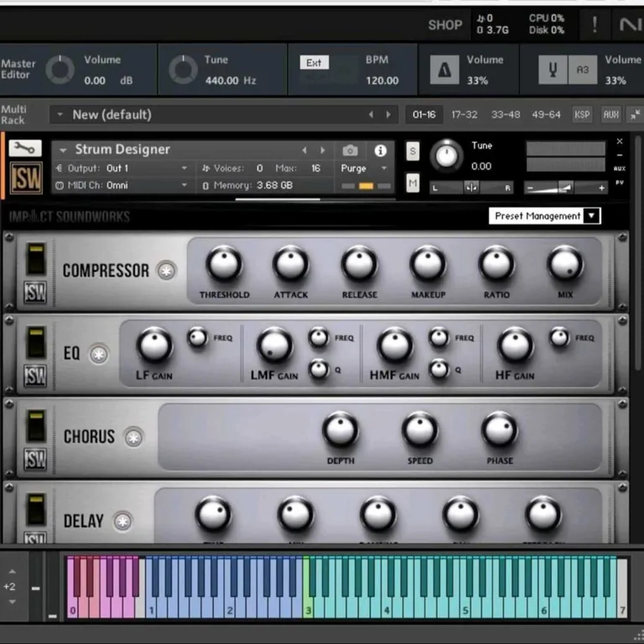This screenshot has width=644, height=644.
Task: Expand the New (default) multi menu arrow
Action: click(60, 114)
